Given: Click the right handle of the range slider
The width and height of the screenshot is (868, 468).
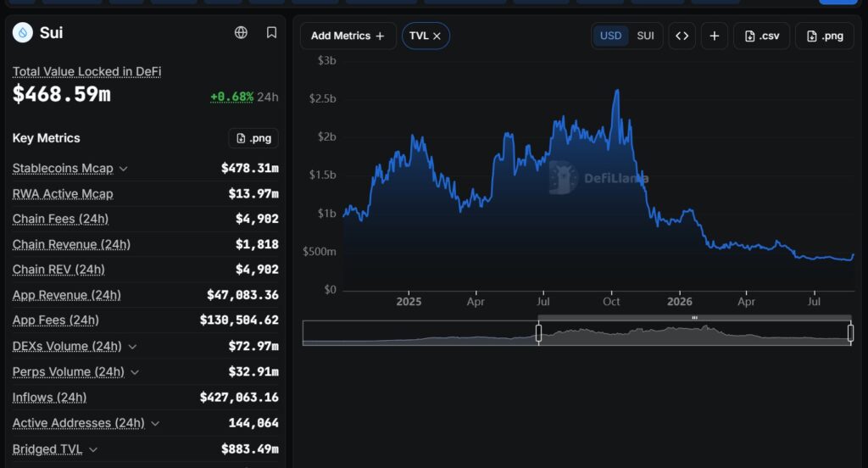Looking at the screenshot, I should (851, 333).
